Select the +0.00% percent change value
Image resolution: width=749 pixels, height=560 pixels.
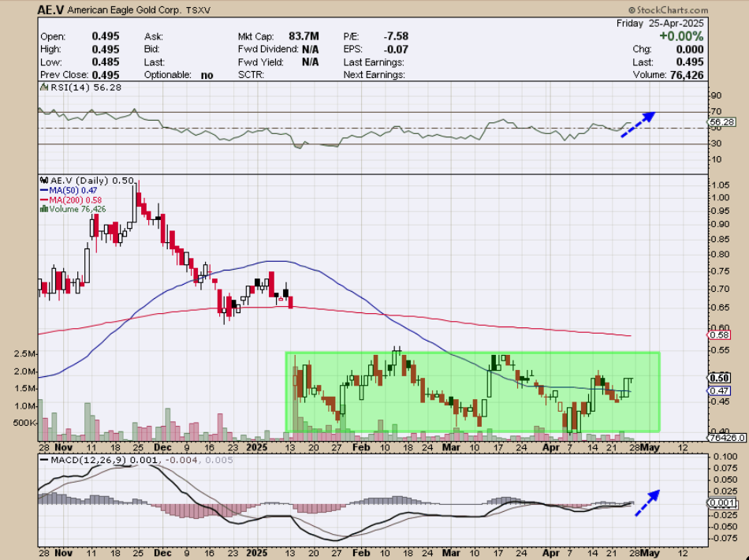tap(681, 36)
